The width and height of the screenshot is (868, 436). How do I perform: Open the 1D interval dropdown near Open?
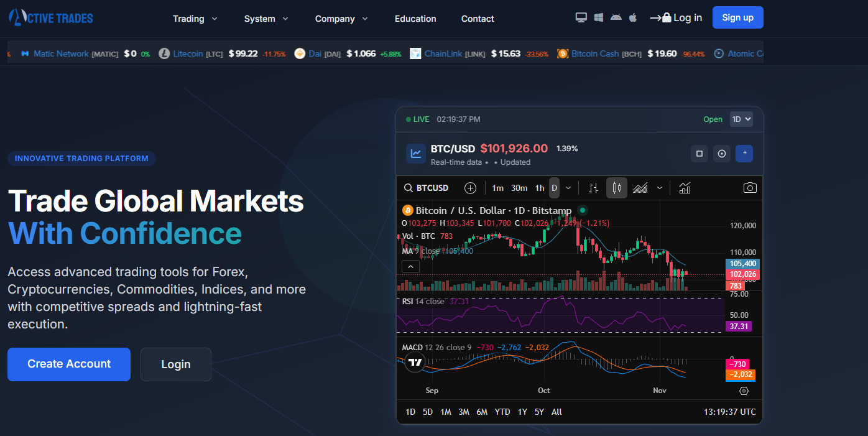741,119
